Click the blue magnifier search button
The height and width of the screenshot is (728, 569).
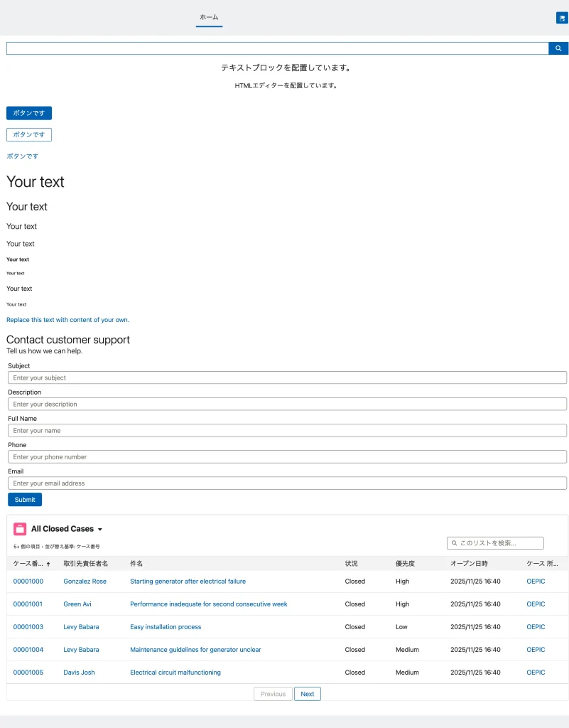pyautogui.click(x=558, y=48)
